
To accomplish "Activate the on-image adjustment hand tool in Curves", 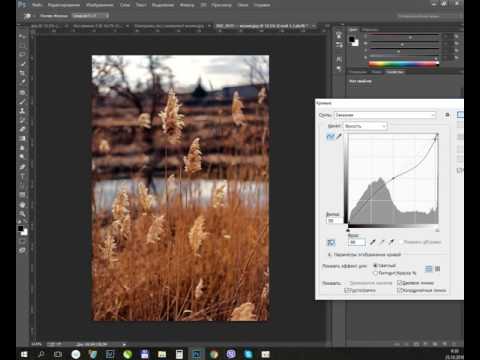I will coord(331,242).
